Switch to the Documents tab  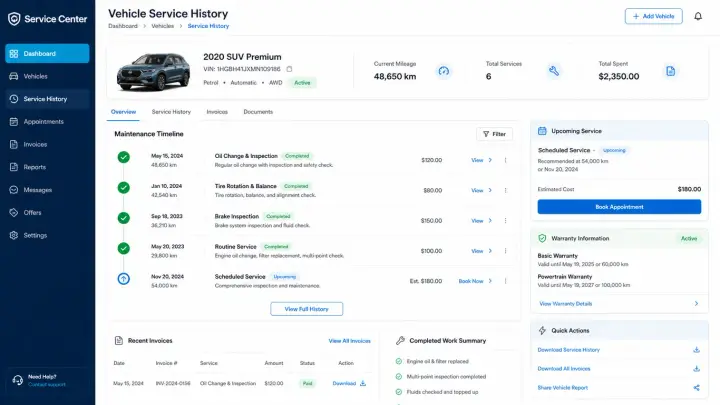258,112
